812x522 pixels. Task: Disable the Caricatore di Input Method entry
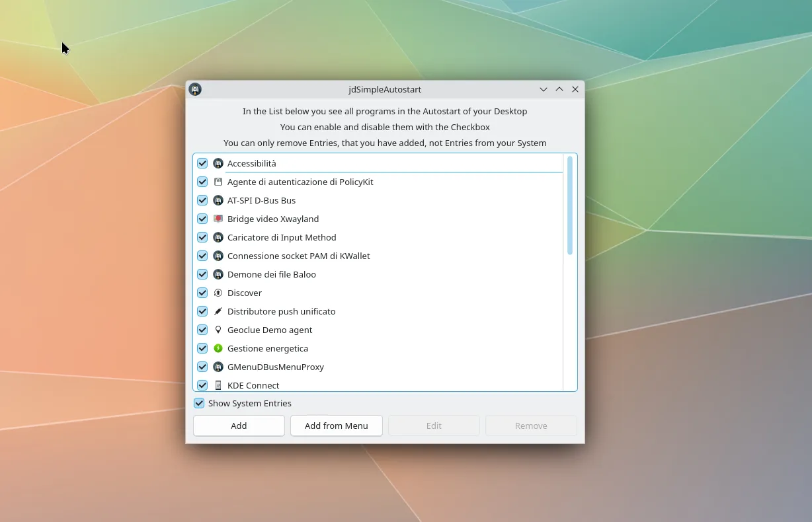(x=202, y=237)
